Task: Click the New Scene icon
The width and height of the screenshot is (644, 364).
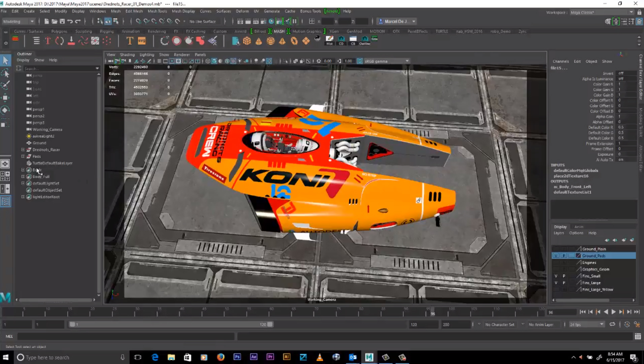Action: tap(46, 21)
